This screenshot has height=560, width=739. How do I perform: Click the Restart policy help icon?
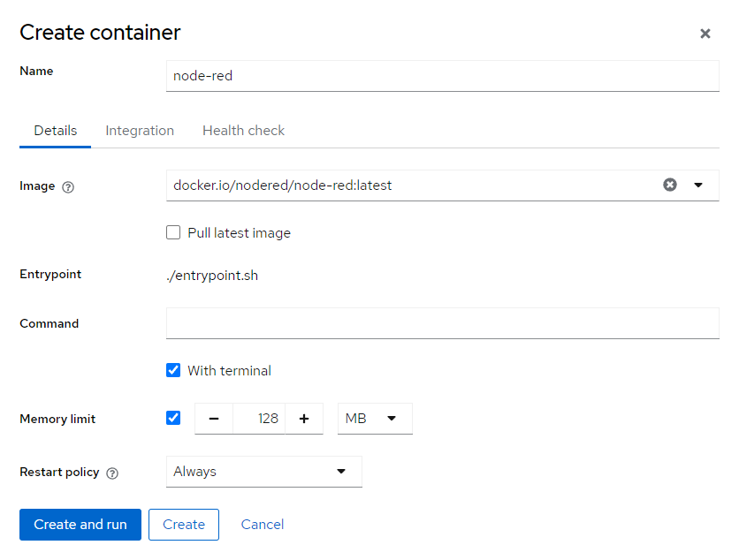(x=112, y=473)
